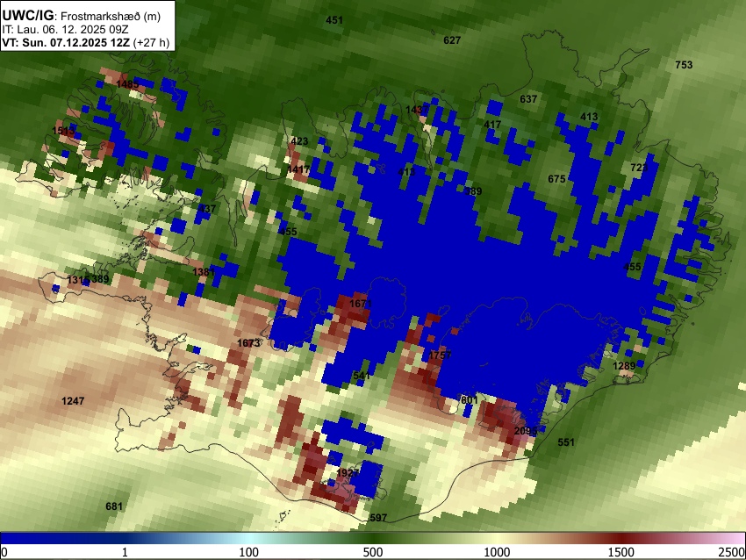Click the 627 value label

tap(452, 40)
